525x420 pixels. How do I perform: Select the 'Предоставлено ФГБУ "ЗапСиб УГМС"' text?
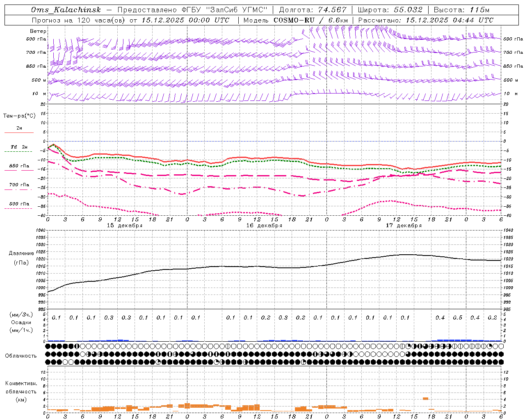pos(193,10)
